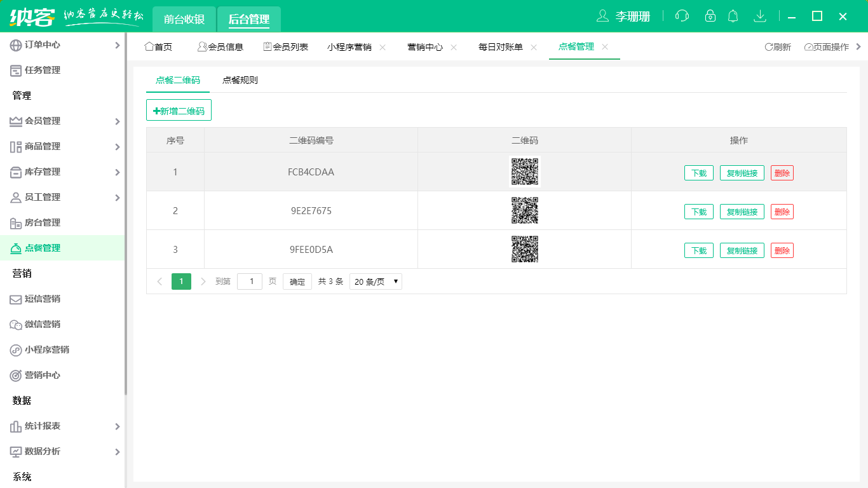Screen dimensions: 868x488
Task: Click the lock screen icon near 李珊珊
Action: 710,15
